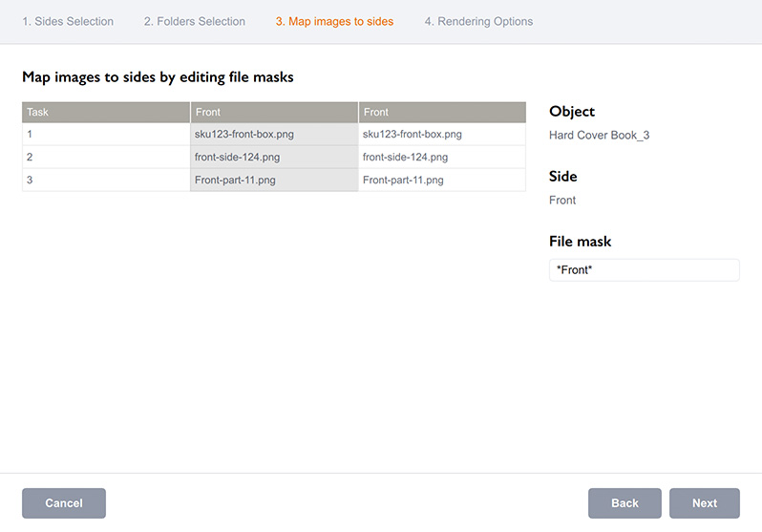Switch to the Rendering Options step

pyautogui.click(x=478, y=21)
